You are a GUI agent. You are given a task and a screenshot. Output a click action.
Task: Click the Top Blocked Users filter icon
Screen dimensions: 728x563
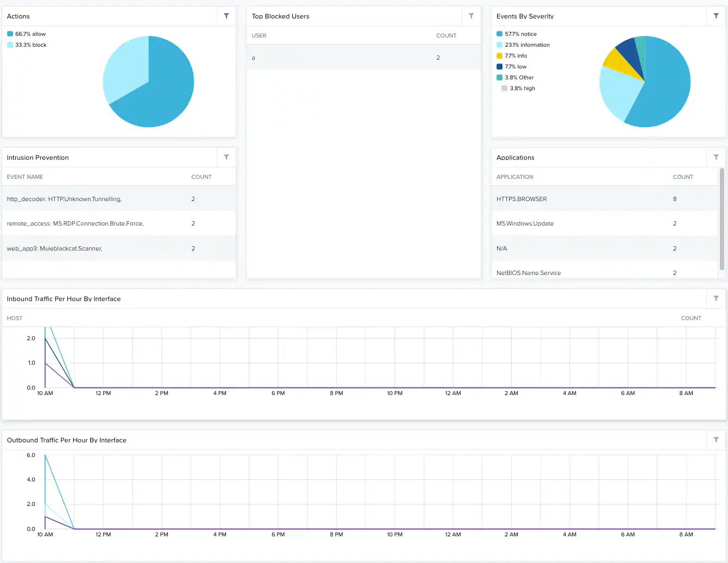471,16
